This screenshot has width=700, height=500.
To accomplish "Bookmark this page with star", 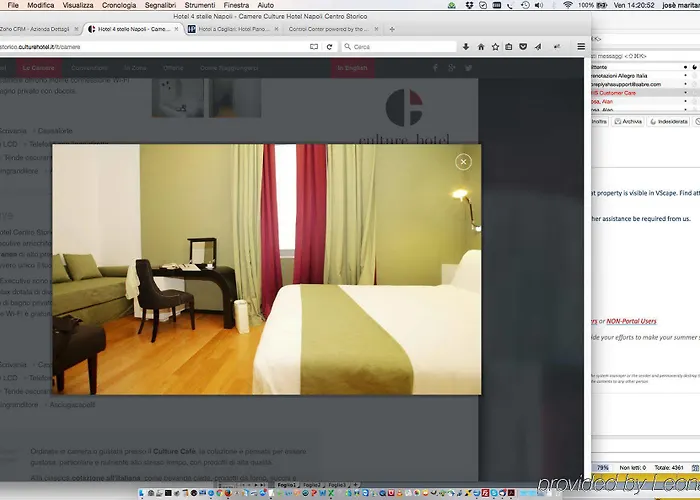I will coord(495,47).
